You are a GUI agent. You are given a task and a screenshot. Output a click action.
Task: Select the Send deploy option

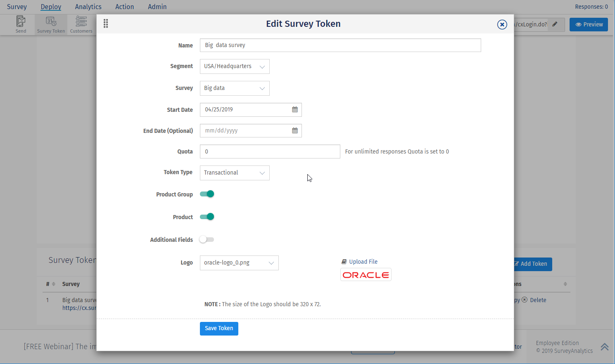(x=21, y=24)
